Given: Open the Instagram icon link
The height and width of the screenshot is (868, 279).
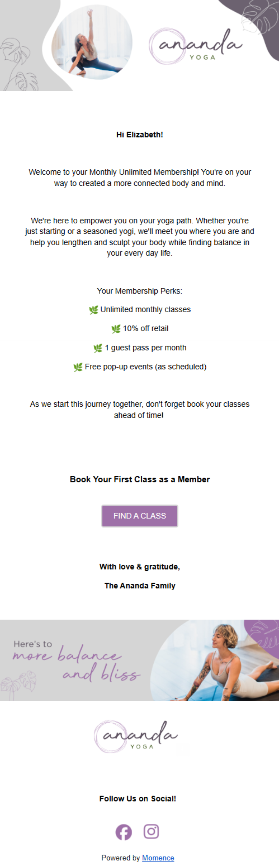Looking at the screenshot, I should pos(151,831).
